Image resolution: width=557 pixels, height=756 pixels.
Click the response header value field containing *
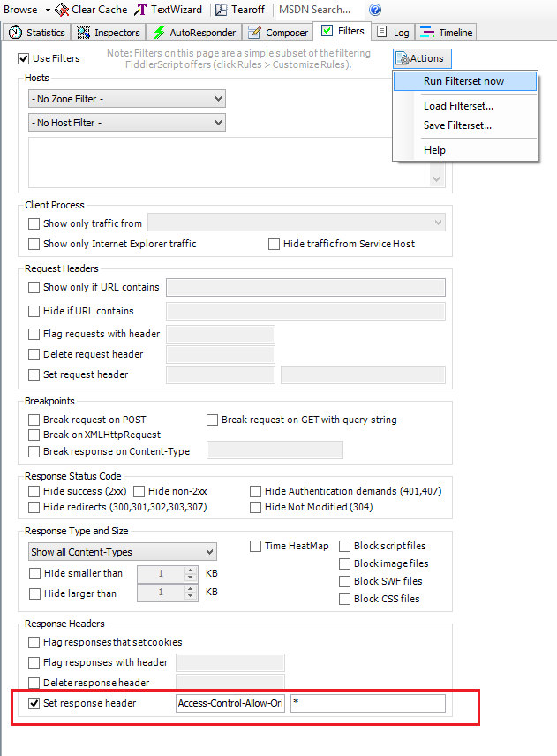368,703
